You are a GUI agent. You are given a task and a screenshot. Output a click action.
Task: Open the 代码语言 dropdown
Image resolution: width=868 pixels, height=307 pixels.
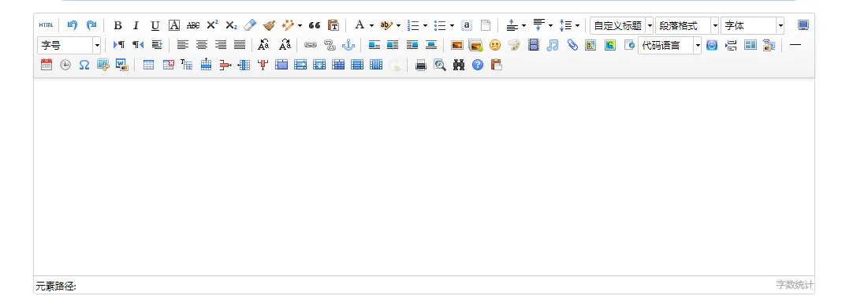click(x=670, y=46)
